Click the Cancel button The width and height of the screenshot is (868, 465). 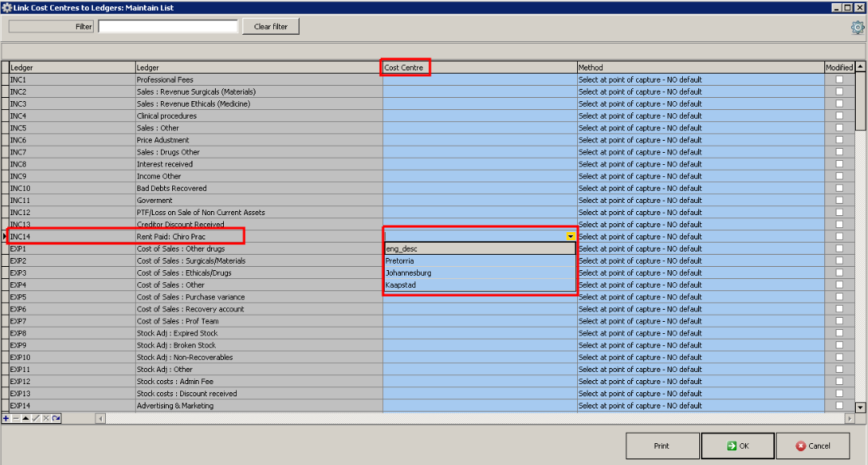[813, 446]
